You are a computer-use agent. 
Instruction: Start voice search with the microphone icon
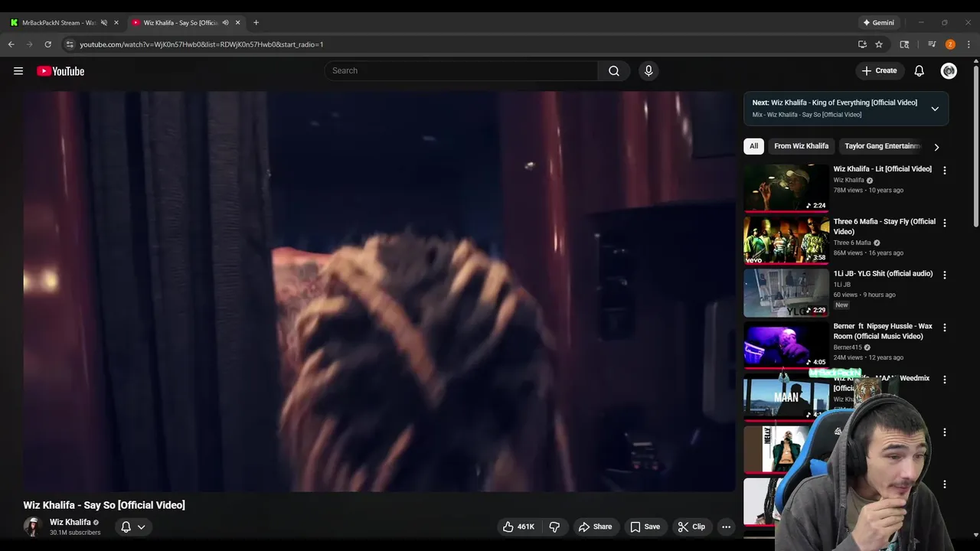tap(648, 70)
